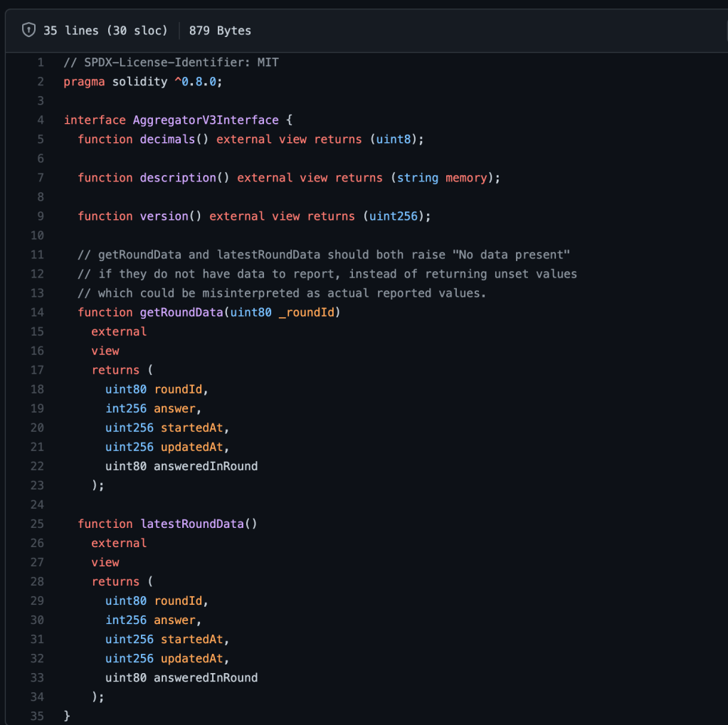Click line number 25 beside latestRoundData
This screenshot has height=725, width=728.
[37, 524]
